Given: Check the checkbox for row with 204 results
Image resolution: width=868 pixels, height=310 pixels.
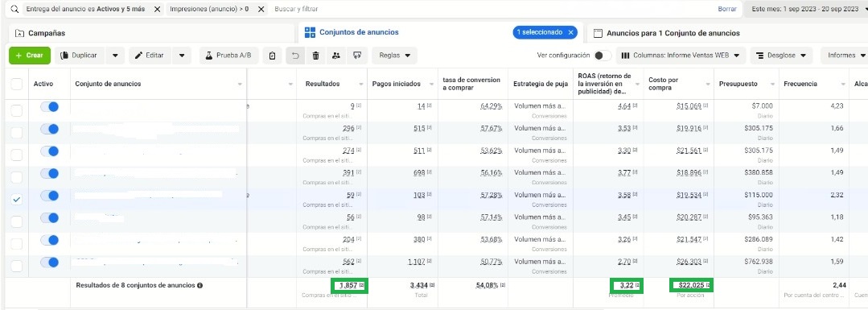Looking at the screenshot, I should (x=17, y=243).
